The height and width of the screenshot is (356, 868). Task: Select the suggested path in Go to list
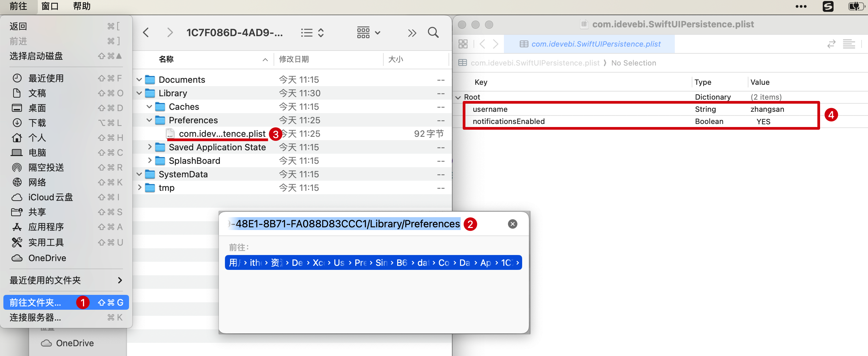pyautogui.click(x=373, y=262)
